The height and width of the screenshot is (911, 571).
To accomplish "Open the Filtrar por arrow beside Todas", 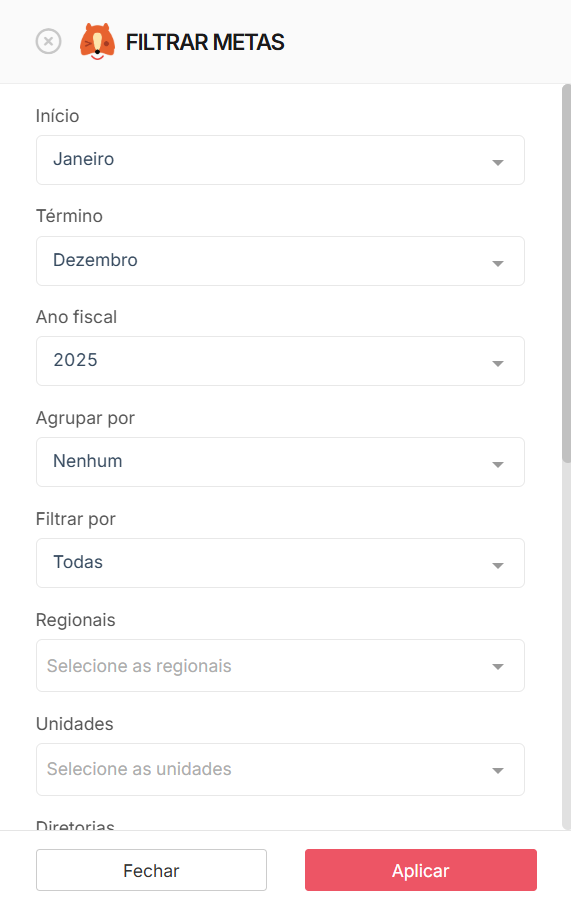I will [498, 565].
